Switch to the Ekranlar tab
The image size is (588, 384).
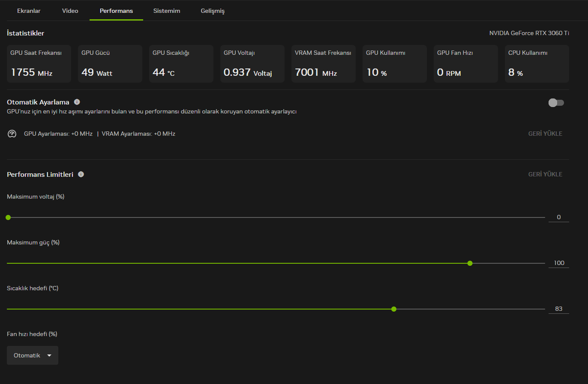pos(29,11)
